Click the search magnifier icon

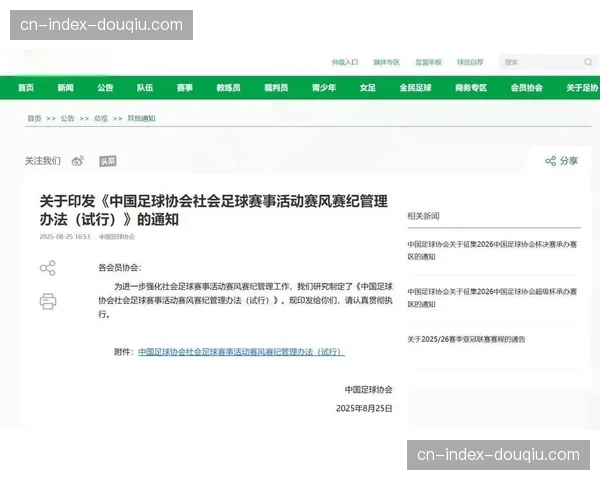click(588, 62)
